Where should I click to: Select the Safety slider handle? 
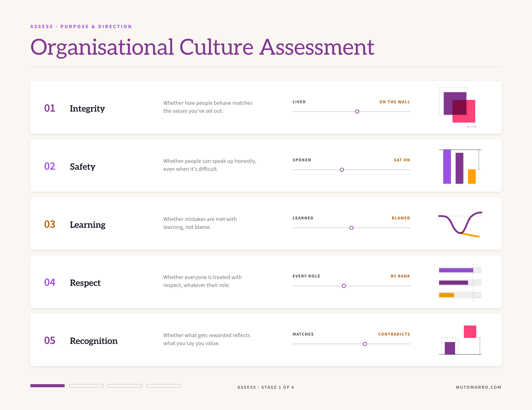click(x=342, y=170)
